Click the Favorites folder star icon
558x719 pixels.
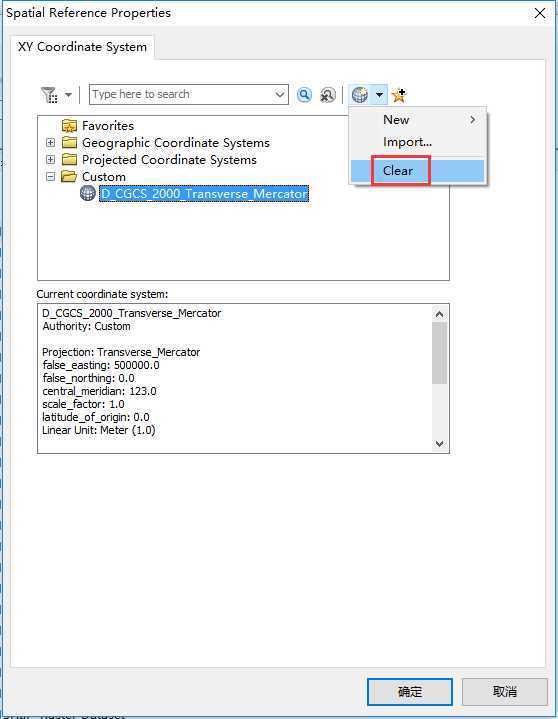point(69,125)
